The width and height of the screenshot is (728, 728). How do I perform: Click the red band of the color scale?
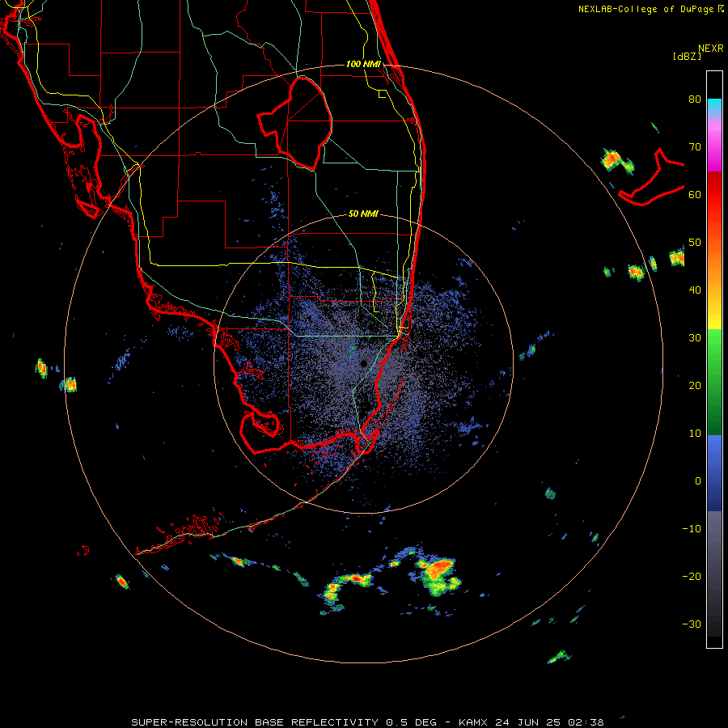coord(714,190)
